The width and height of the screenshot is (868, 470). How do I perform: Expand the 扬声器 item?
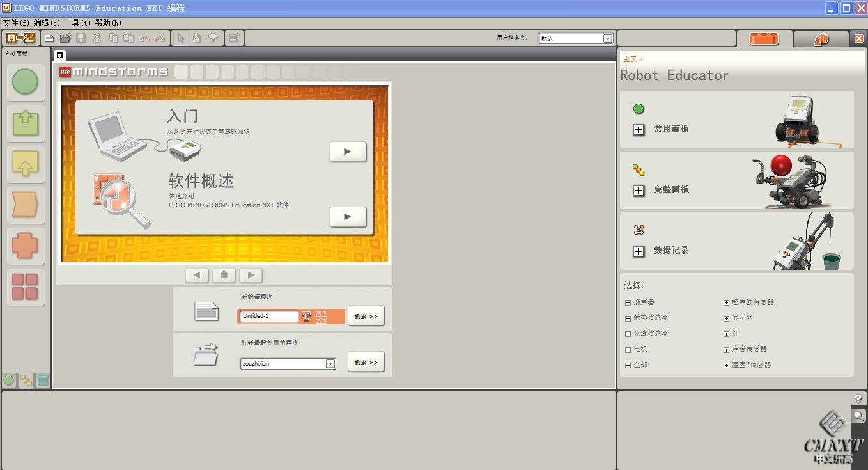tap(628, 302)
